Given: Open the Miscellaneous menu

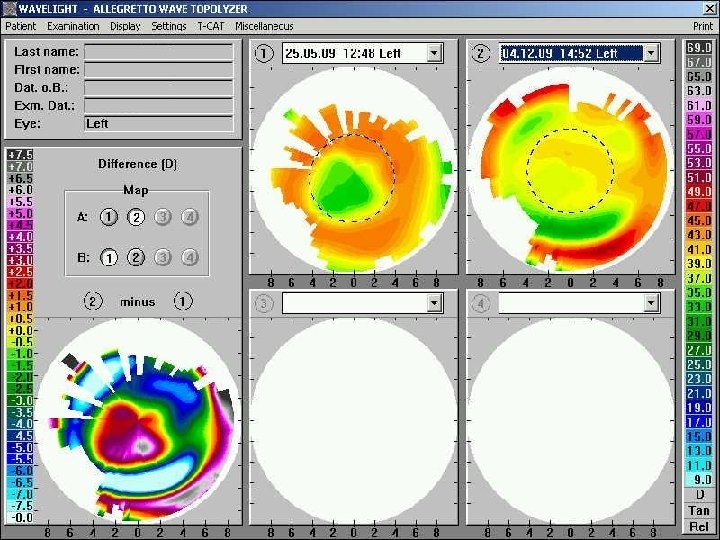Looking at the screenshot, I should [264, 26].
